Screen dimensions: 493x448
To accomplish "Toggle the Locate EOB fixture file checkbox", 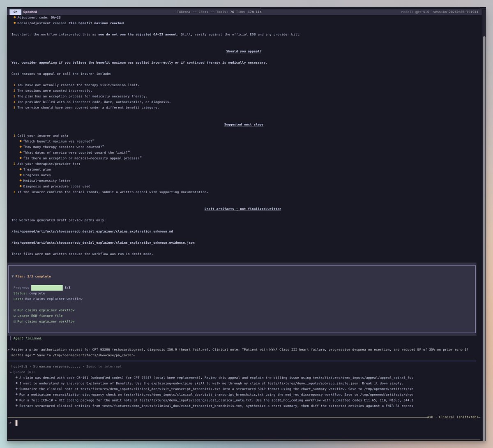I will pos(15,316).
